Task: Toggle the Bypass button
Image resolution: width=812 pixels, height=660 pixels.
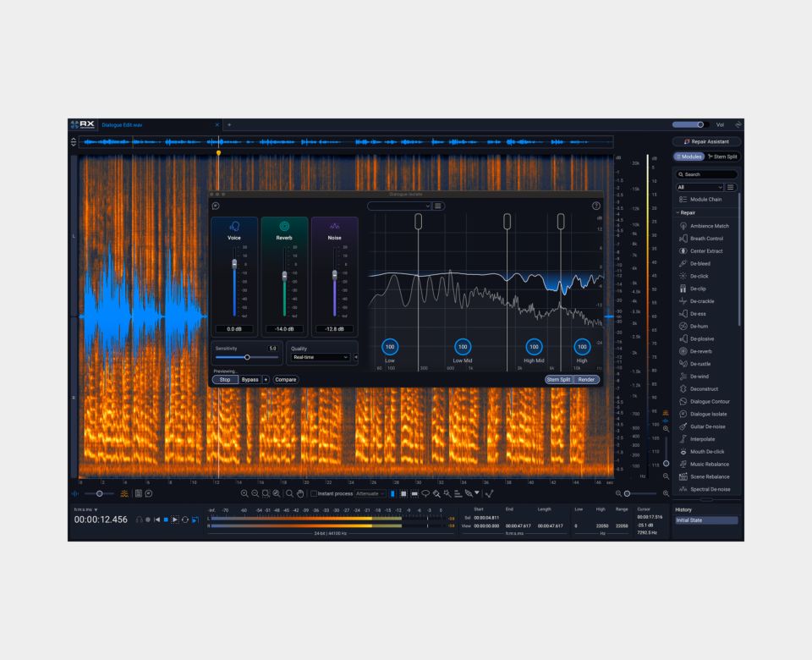Action: (250, 380)
